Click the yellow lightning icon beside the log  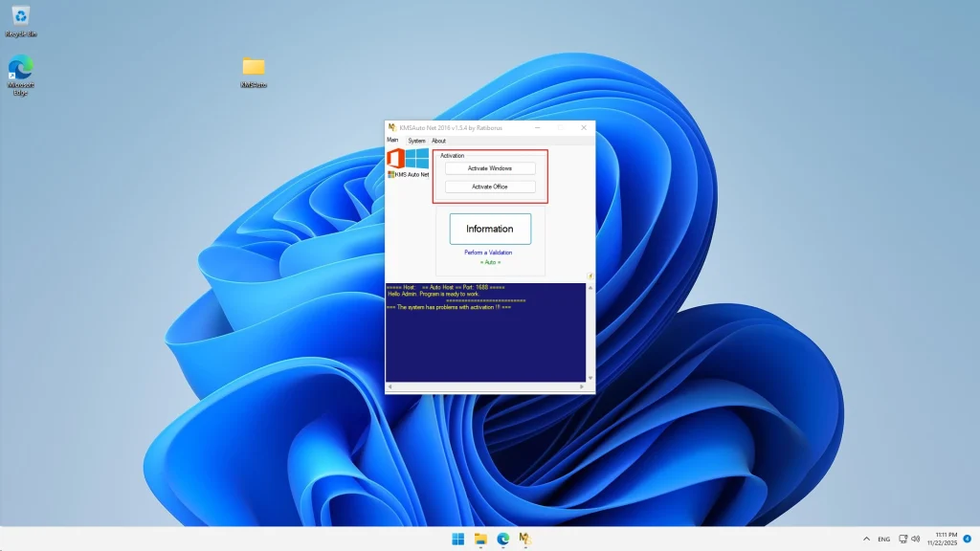pyautogui.click(x=590, y=275)
